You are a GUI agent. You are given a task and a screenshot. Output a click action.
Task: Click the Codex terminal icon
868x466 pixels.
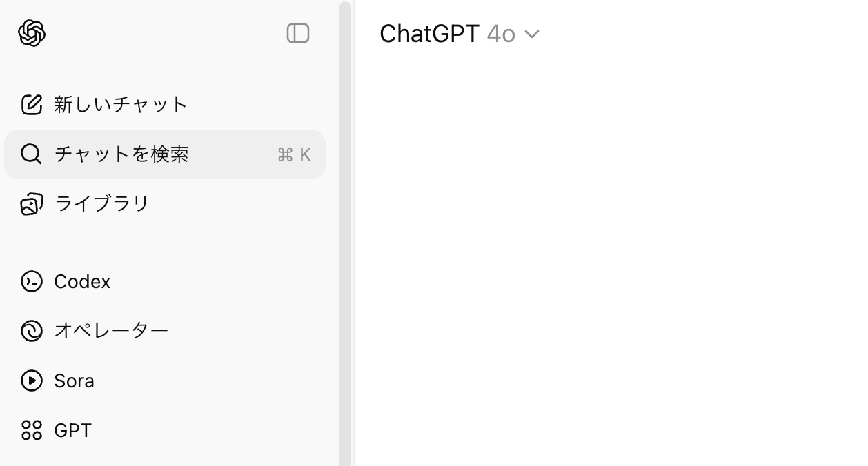[32, 281]
